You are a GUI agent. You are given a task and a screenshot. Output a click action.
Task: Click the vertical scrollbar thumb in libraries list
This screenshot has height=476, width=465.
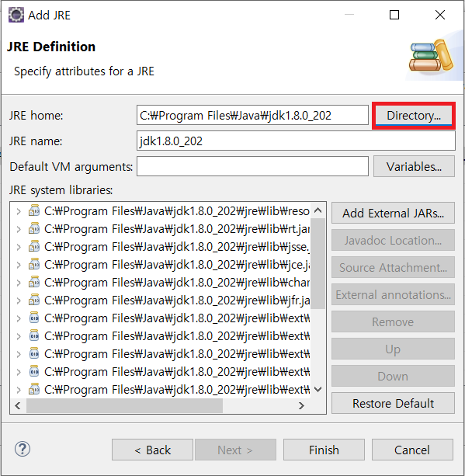click(x=318, y=263)
